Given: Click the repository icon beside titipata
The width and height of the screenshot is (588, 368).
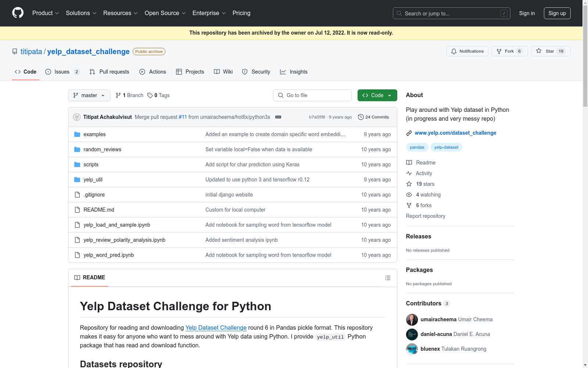Looking at the screenshot, I should click(x=15, y=52).
